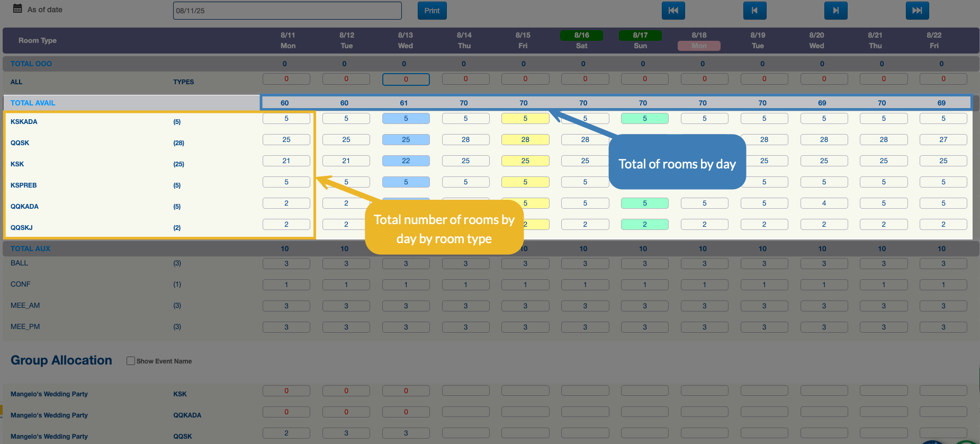Expand the TOTAL OOO section header
The width and height of the screenshot is (980, 444).
tap(31, 64)
